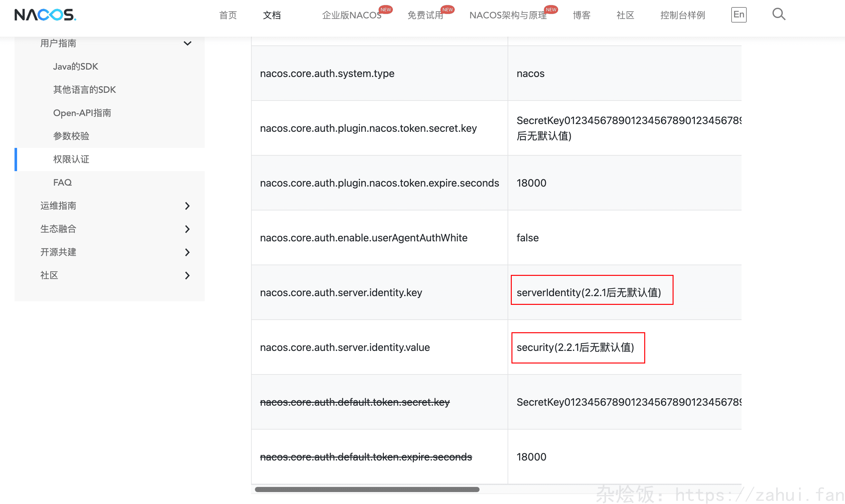Open NACOS架构与原理 link
The height and width of the screenshot is (504, 845).
[x=508, y=15]
